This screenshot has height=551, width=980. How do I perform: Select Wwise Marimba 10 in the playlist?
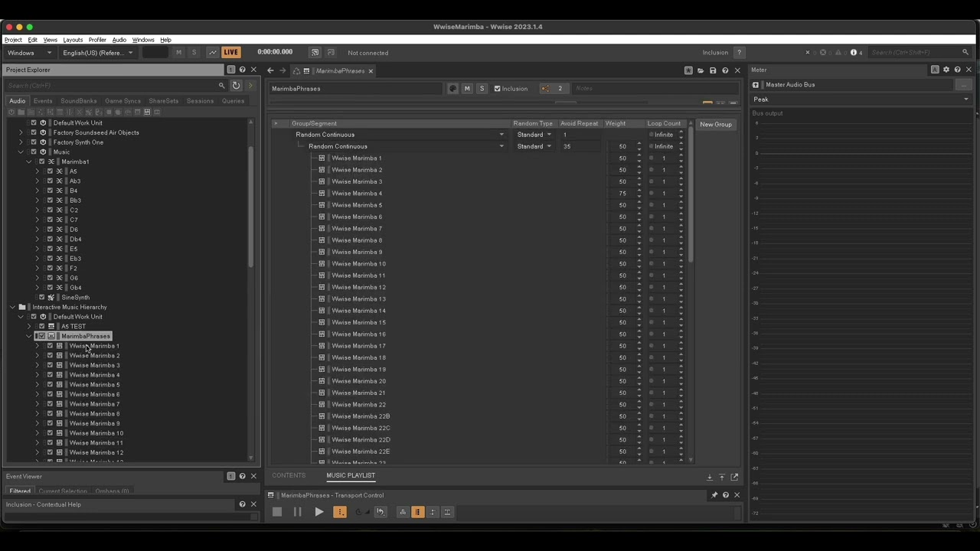[x=358, y=264]
